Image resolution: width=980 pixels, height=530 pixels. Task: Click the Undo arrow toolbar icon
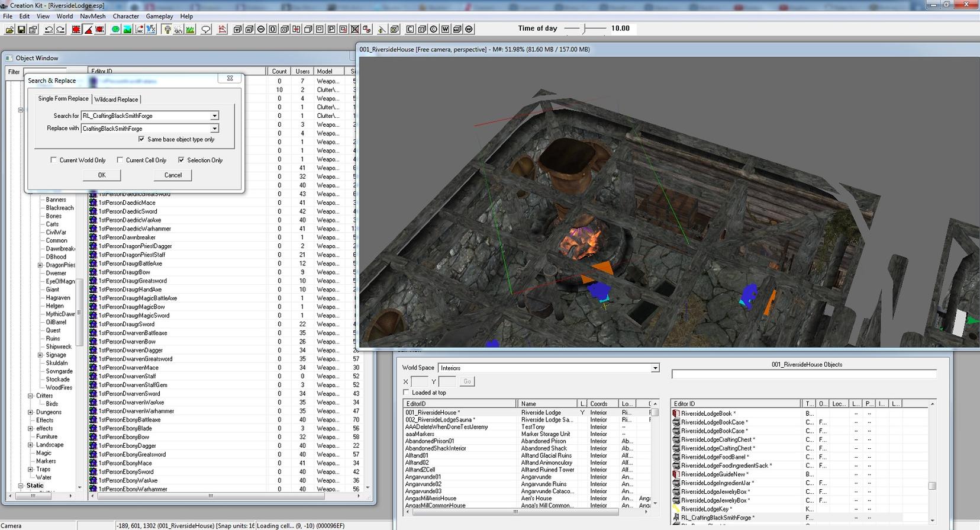[x=49, y=29]
